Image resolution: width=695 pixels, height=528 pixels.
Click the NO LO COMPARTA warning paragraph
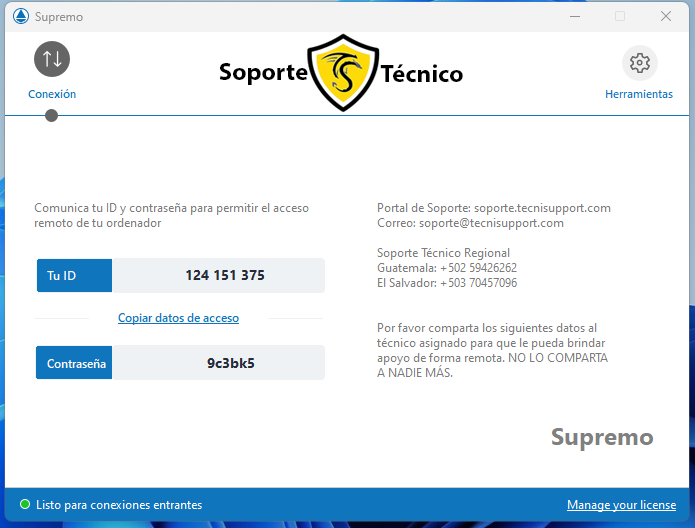[x=492, y=350]
